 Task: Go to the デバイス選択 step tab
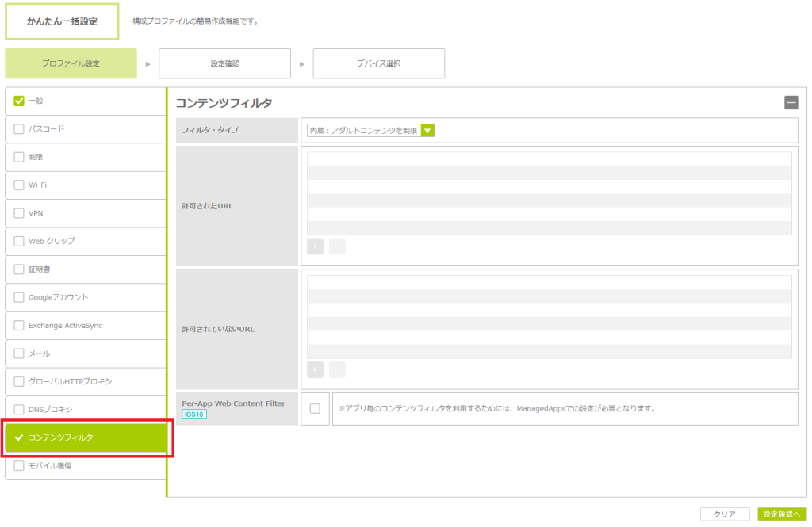tap(378, 63)
